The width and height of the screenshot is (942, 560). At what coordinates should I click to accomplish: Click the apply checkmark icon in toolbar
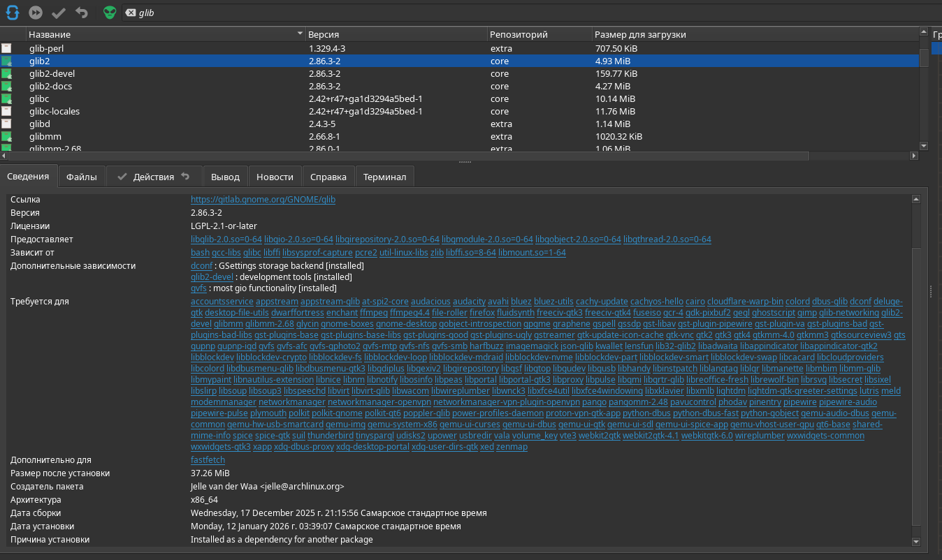pyautogui.click(x=59, y=13)
